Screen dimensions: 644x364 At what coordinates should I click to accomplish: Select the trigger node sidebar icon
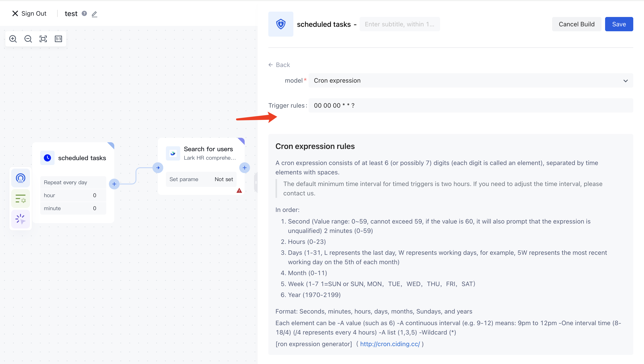point(21,178)
